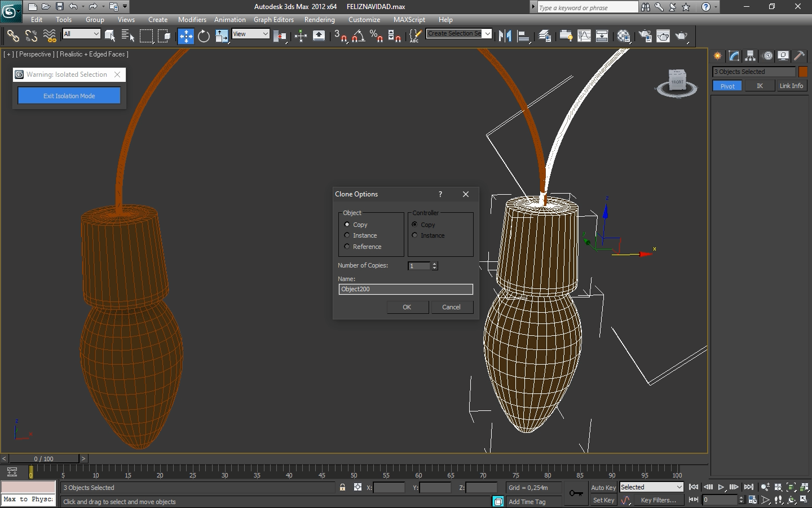This screenshot has height=508, width=812.
Task: Toggle the Percent Snap icon
Action: click(x=376, y=36)
